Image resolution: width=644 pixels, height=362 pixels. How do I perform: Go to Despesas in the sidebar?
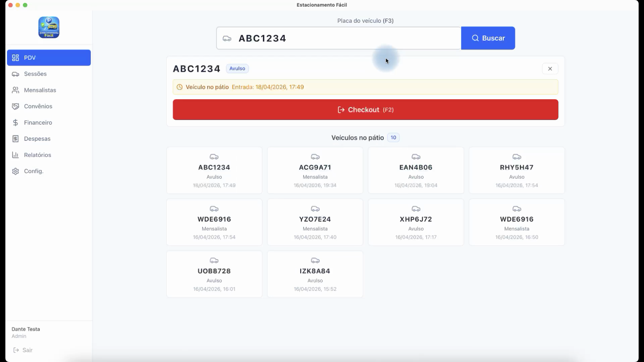(x=49, y=139)
